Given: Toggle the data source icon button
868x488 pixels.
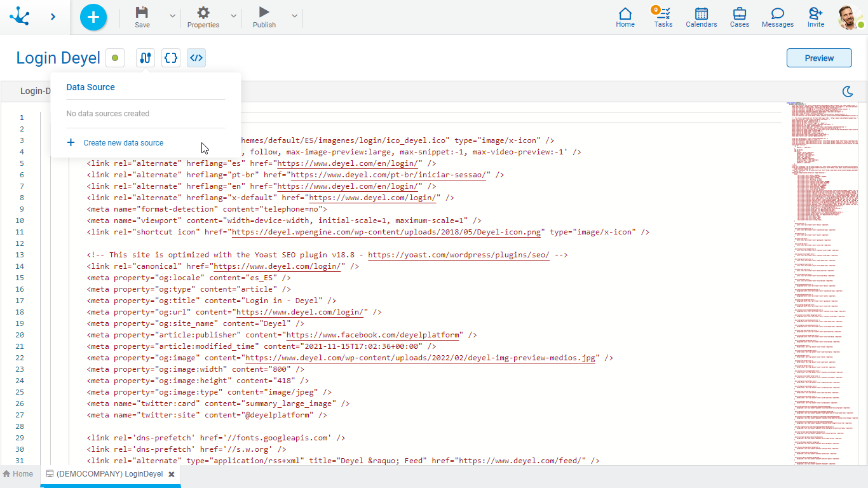Looking at the screenshot, I should (146, 58).
